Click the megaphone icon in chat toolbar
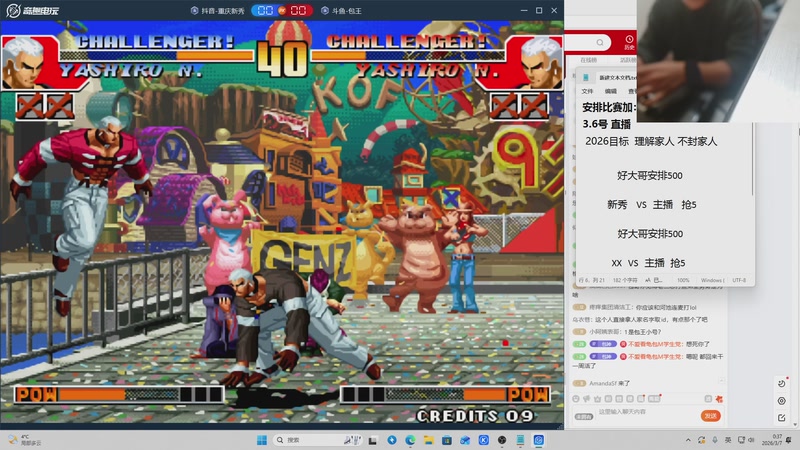This screenshot has width=800, height=450. 587,399
